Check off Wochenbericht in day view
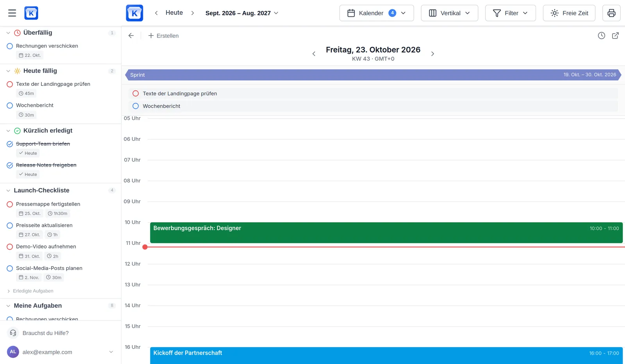Image resolution: width=625 pixels, height=364 pixels. tap(136, 106)
